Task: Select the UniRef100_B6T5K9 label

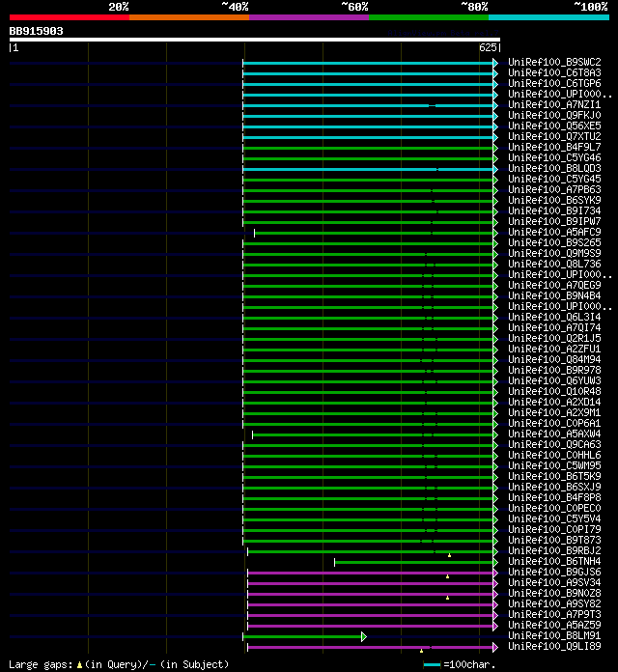Action: tap(554, 476)
